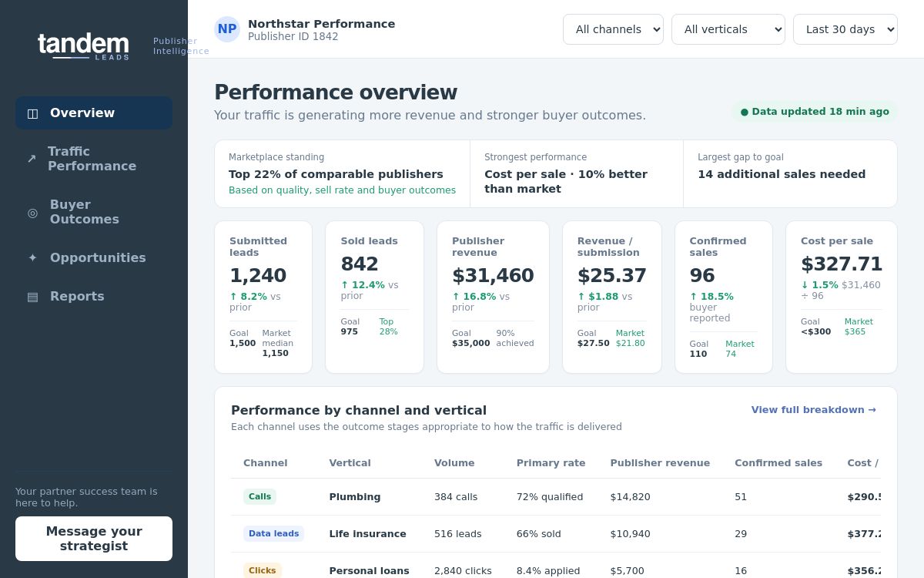Click the $14,820 revenue cell
Screen dimensions: 924x578
pos(631,497)
